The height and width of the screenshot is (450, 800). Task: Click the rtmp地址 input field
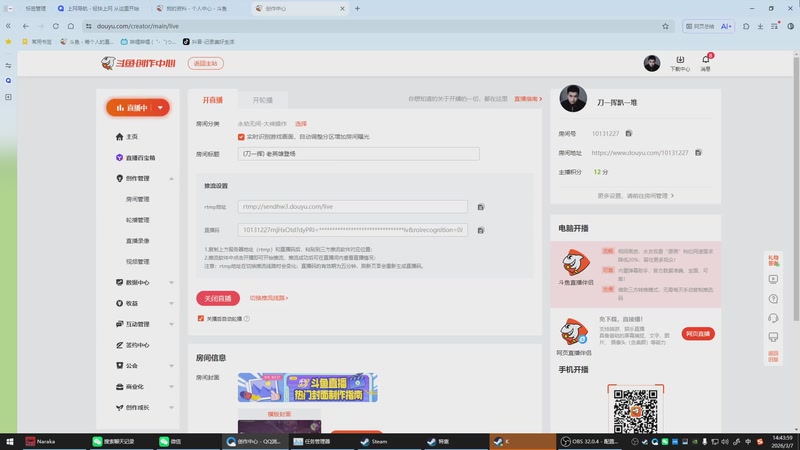tap(353, 207)
